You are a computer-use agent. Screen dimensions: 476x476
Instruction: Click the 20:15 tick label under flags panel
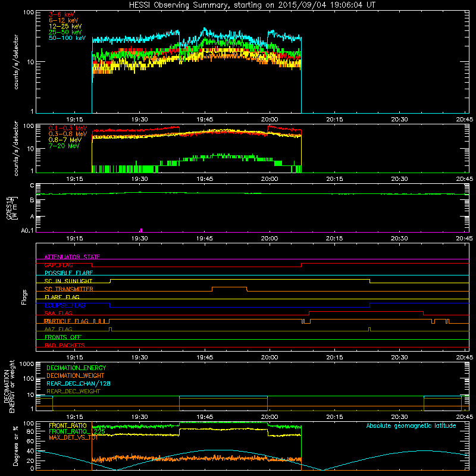point(334,358)
